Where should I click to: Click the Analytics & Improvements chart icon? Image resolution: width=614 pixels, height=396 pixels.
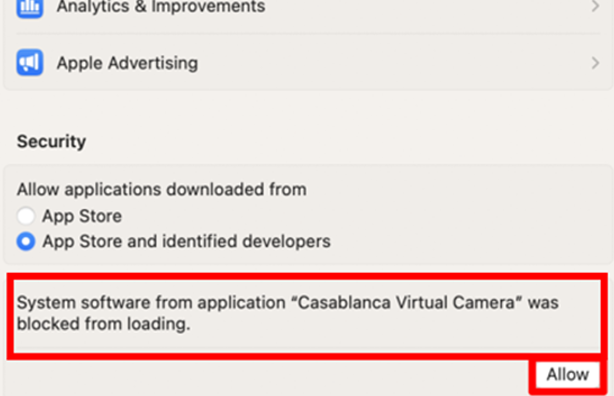[29, 7]
